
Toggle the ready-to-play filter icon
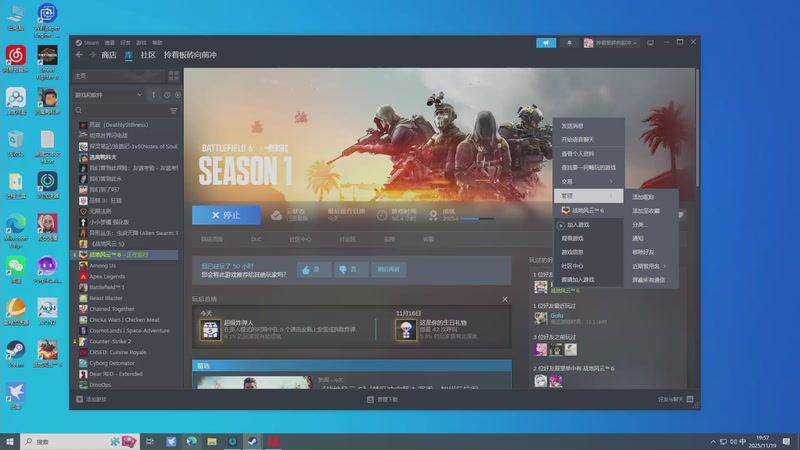click(178, 95)
